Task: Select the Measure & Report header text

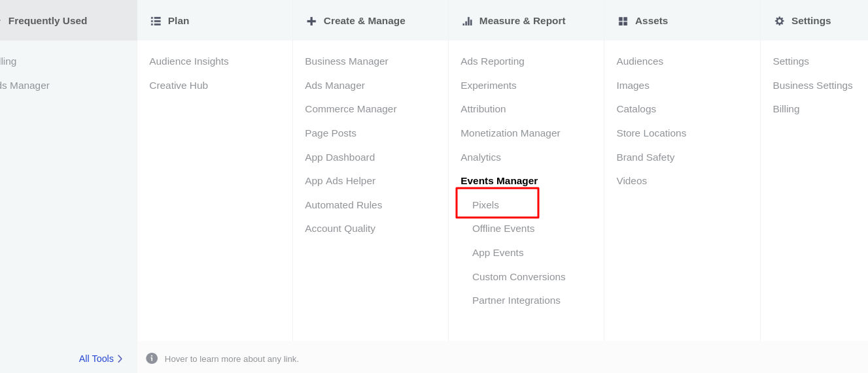Action: pos(522,21)
